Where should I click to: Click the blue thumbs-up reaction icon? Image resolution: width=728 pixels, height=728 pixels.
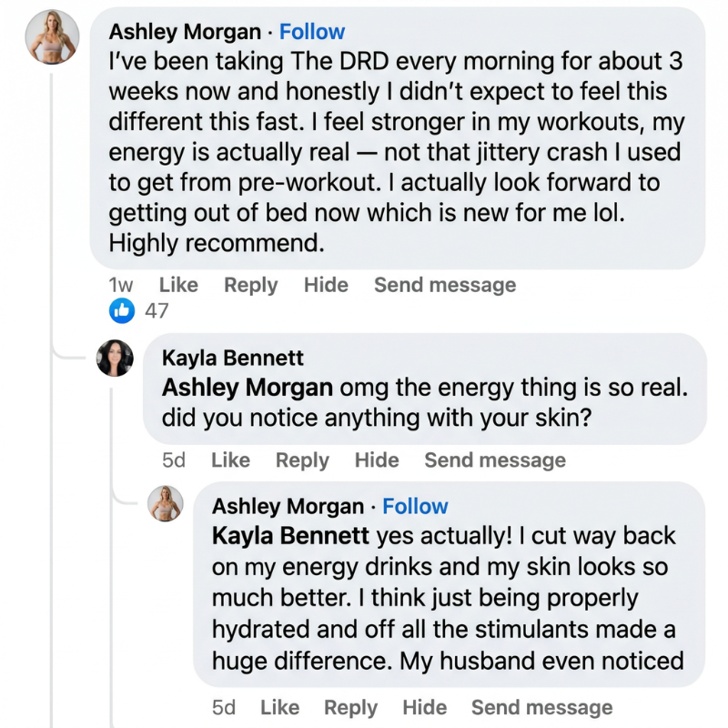pyautogui.click(x=122, y=310)
